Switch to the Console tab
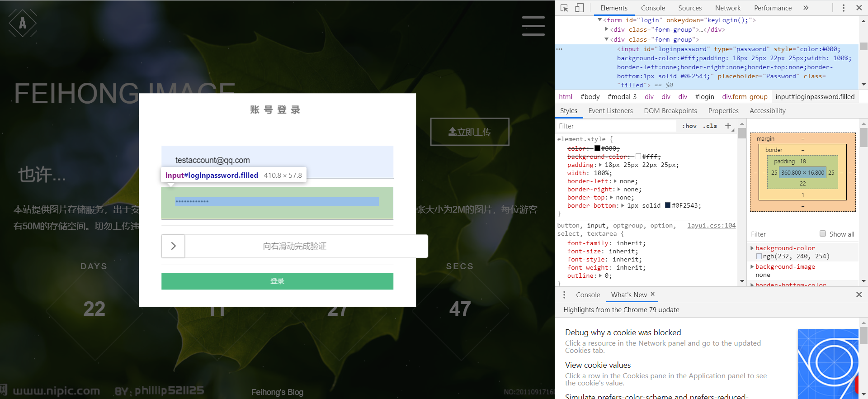 [653, 8]
